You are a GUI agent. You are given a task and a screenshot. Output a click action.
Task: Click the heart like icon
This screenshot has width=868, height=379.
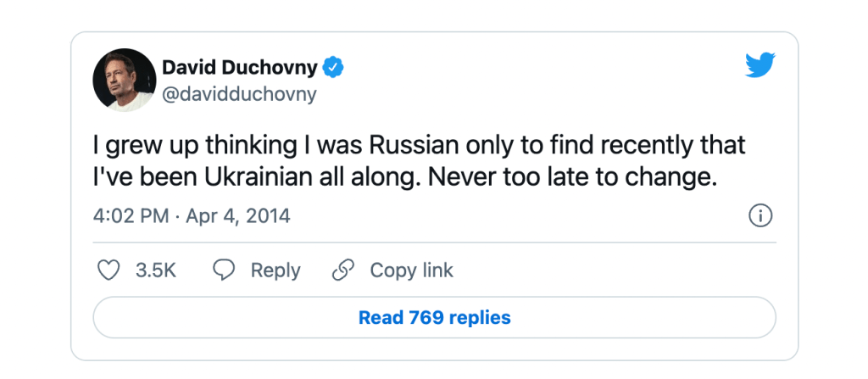pos(108,270)
